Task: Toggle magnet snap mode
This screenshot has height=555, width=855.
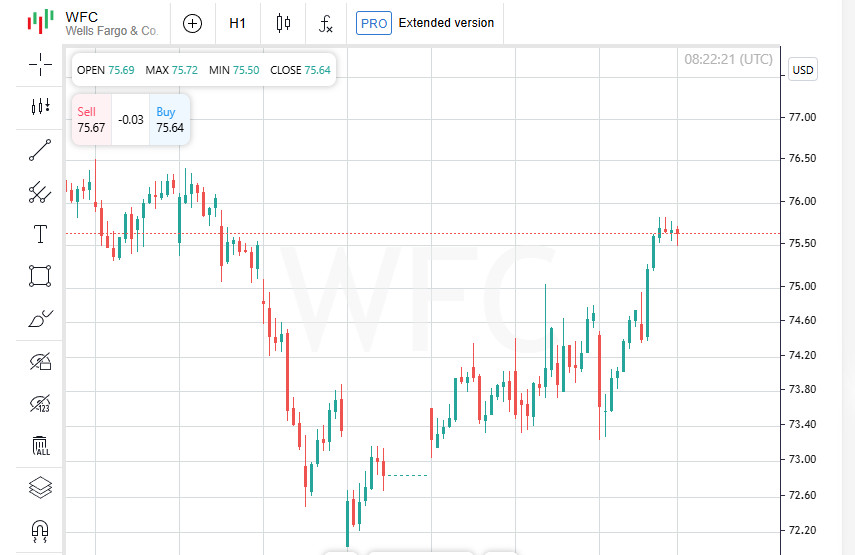Action: (40, 530)
